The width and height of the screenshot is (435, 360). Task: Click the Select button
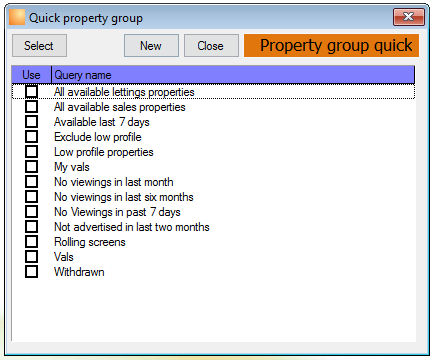(x=39, y=46)
